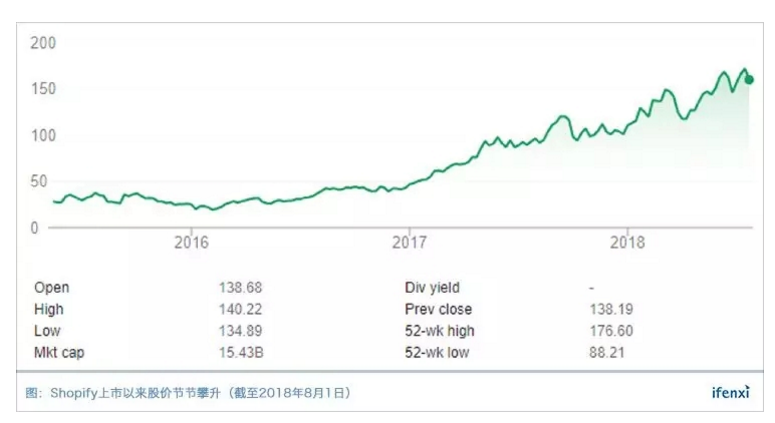
Task: Click the Low value 134.89
Action: click(240, 331)
